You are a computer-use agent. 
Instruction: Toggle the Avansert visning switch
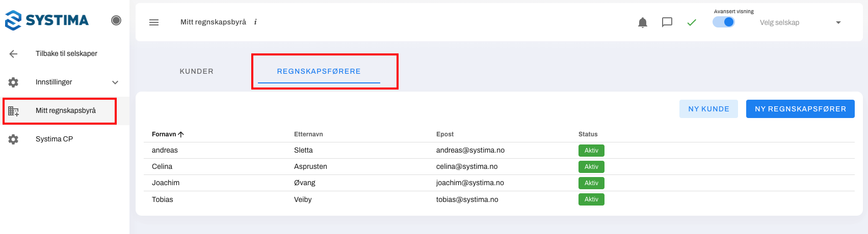click(724, 22)
